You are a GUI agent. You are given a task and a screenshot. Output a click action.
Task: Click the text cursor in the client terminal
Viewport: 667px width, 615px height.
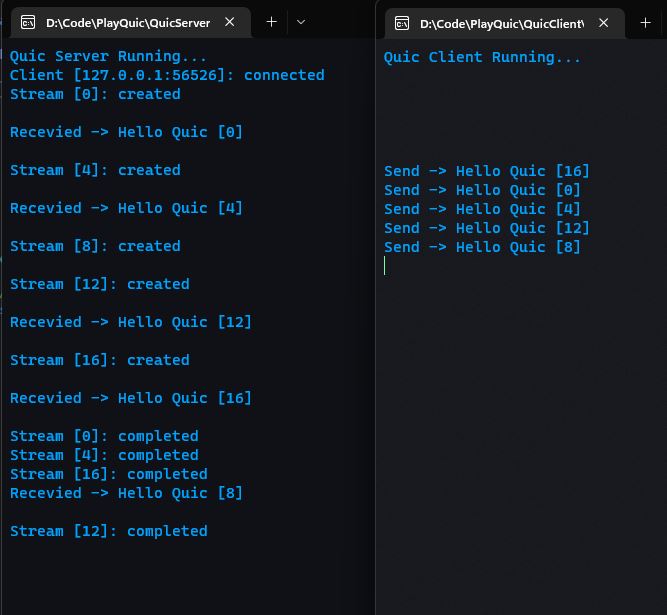(385, 266)
